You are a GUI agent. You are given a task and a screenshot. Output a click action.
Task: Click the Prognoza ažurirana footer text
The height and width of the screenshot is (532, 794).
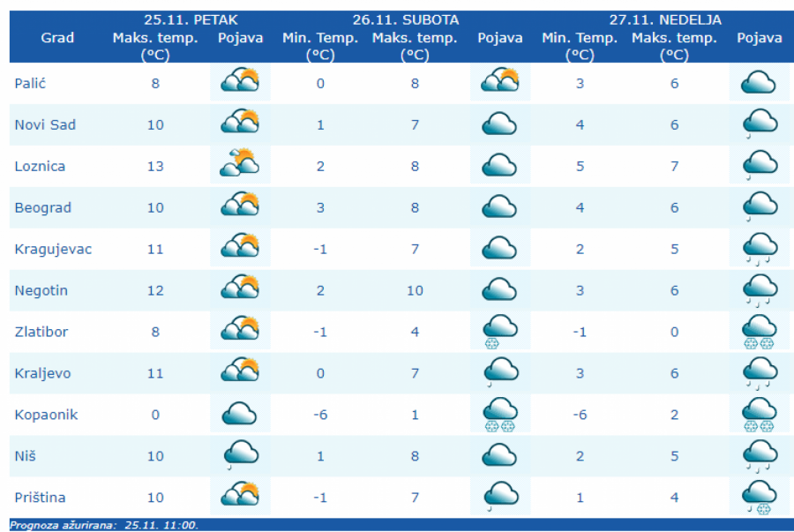(104, 525)
